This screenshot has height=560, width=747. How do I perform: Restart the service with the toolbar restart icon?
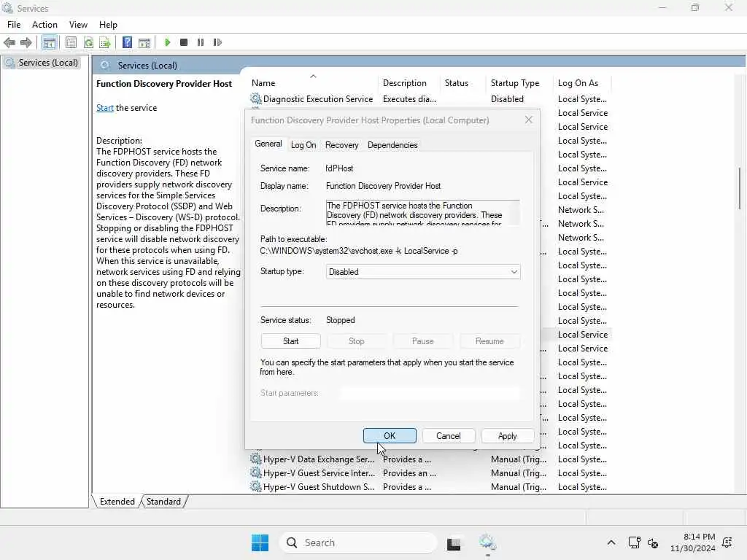tap(217, 42)
